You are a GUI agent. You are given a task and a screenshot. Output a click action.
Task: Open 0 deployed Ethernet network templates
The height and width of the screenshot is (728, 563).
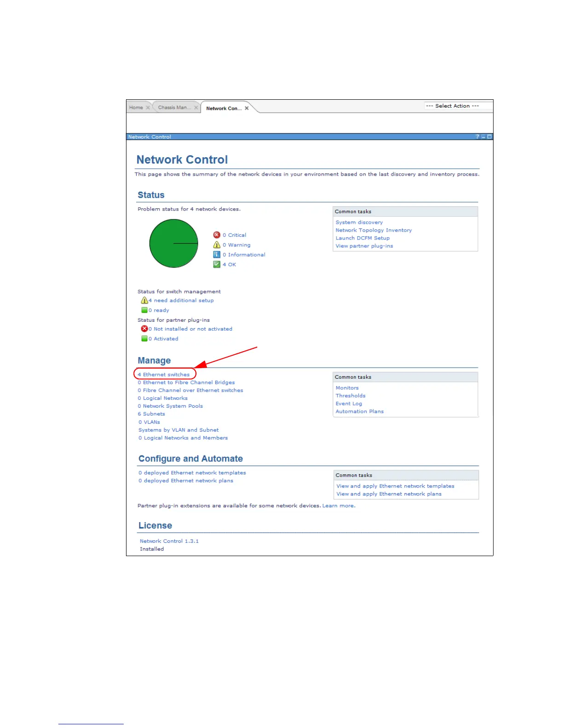pyautogui.click(x=192, y=473)
